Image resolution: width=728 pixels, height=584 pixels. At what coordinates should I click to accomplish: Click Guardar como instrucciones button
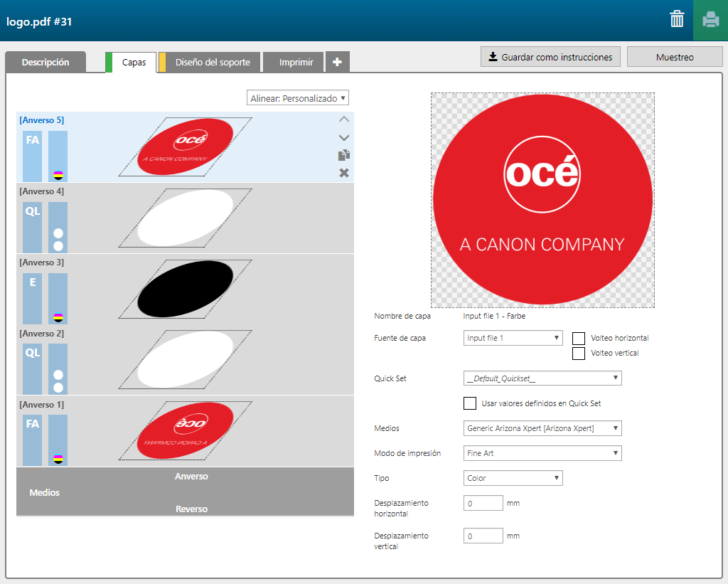pos(550,57)
